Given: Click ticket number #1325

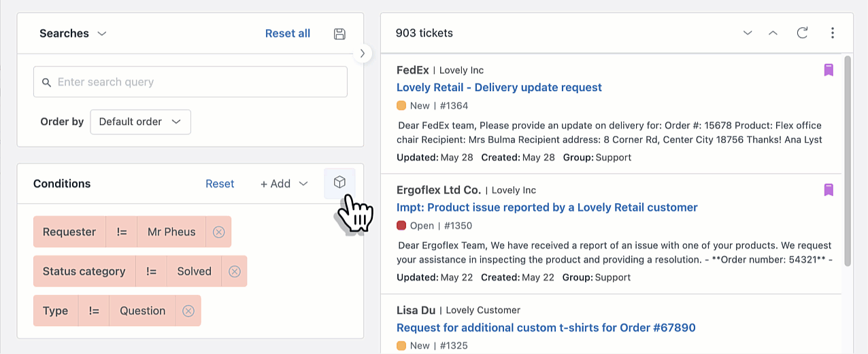Looking at the screenshot, I should (x=454, y=346).
